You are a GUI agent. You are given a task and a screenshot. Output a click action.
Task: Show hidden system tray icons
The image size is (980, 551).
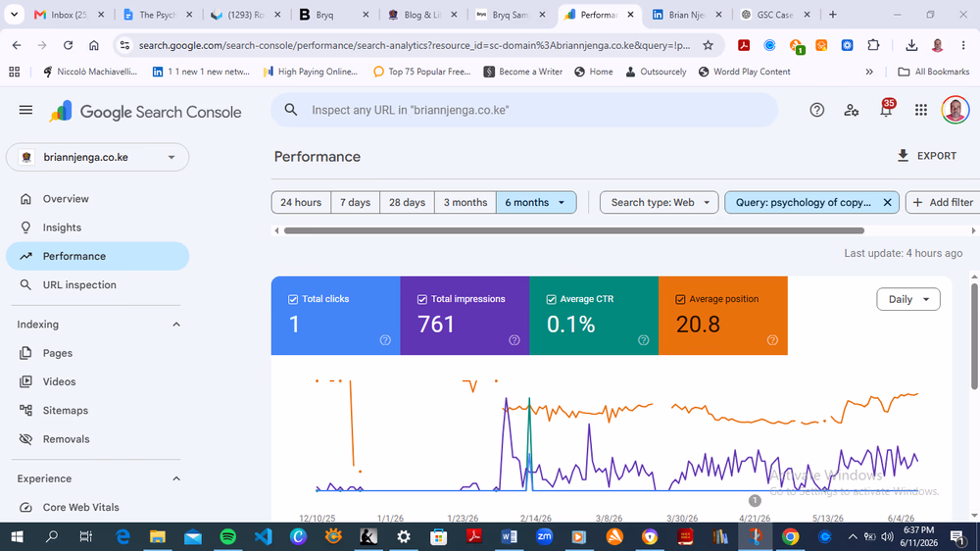point(853,536)
